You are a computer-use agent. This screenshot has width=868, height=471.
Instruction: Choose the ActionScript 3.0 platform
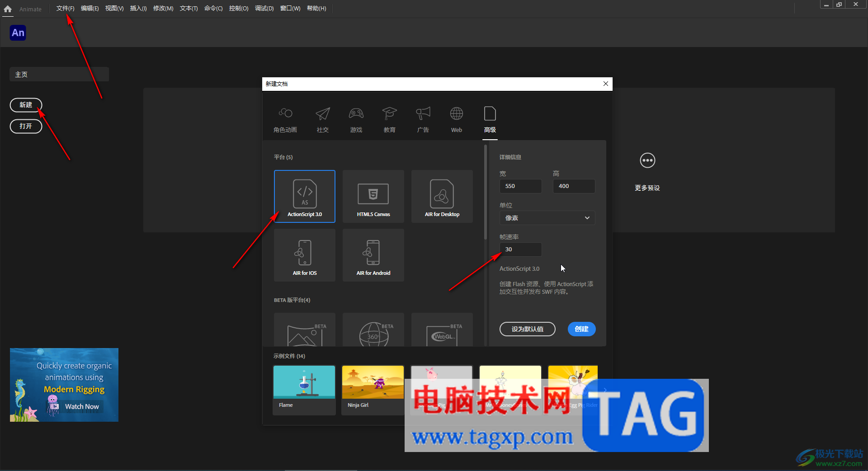pos(305,196)
